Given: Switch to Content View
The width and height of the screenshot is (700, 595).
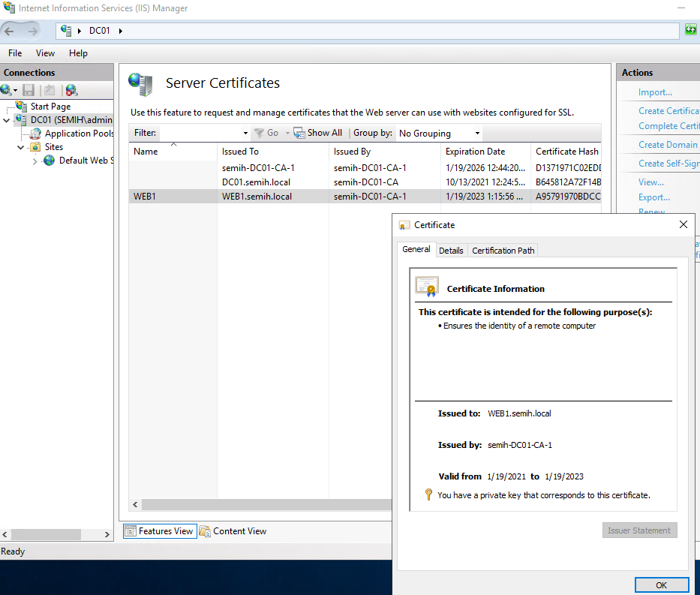Looking at the screenshot, I should (233, 531).
